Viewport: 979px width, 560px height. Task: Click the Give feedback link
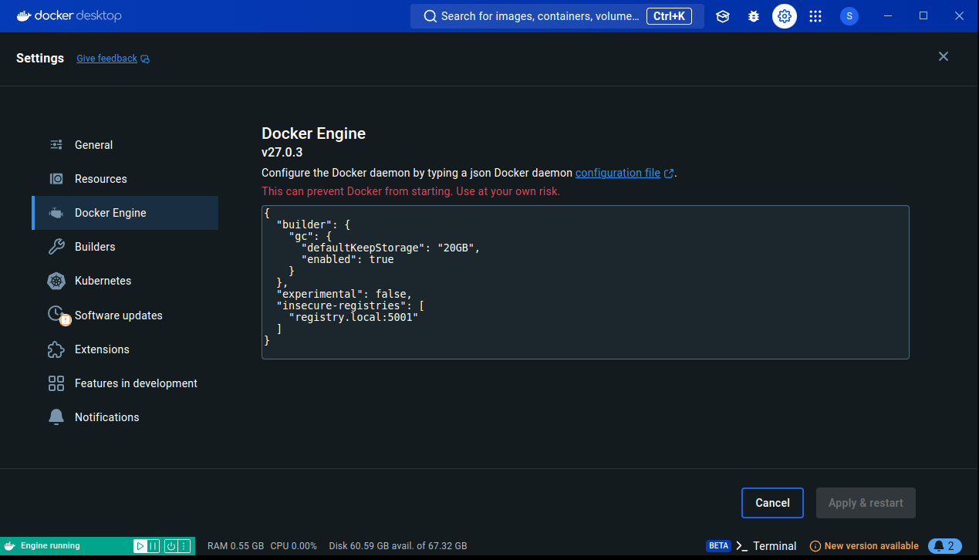click(x=106, y=59)
